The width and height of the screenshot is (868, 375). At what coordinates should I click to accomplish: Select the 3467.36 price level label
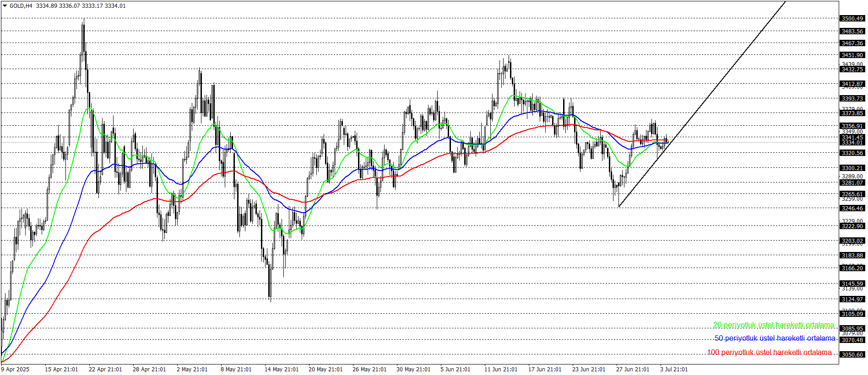852,43
